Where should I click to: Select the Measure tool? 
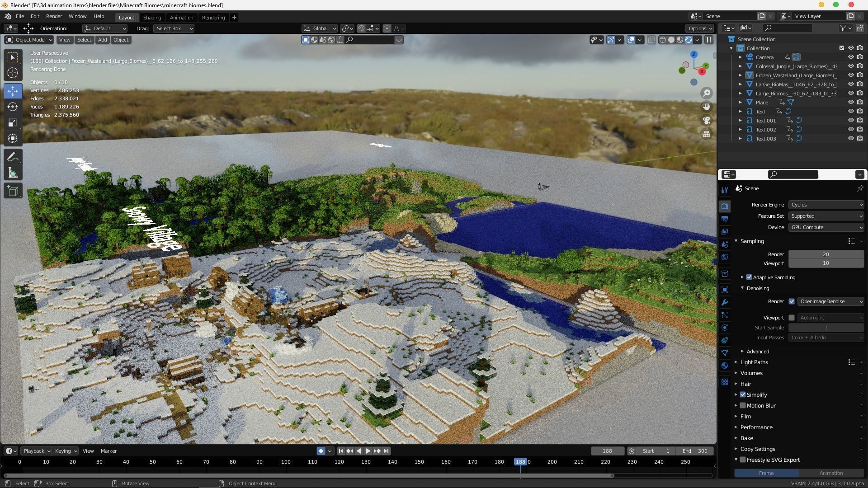(13, 174)
